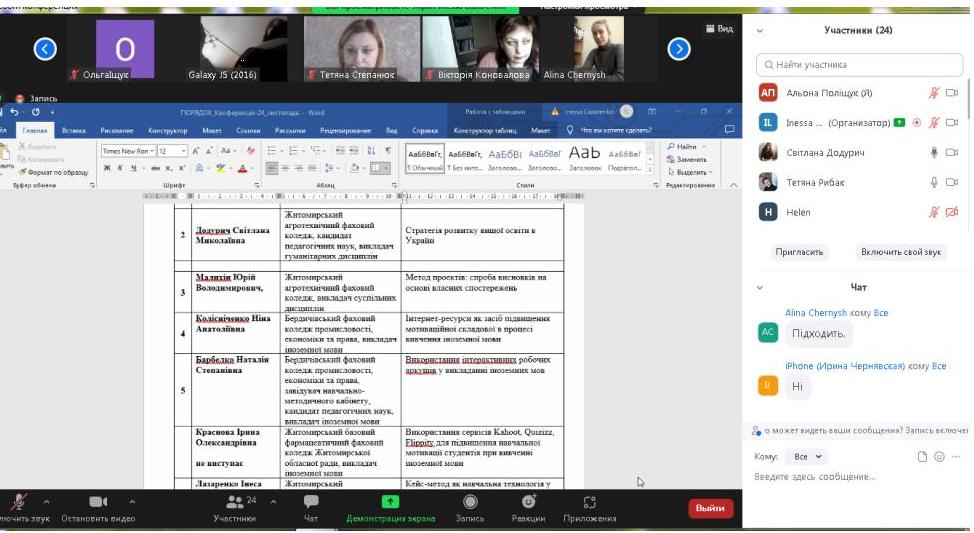Click the green Демонстрация экрана share button
Screen dimensions: 974x533
(x=390, y=508)
